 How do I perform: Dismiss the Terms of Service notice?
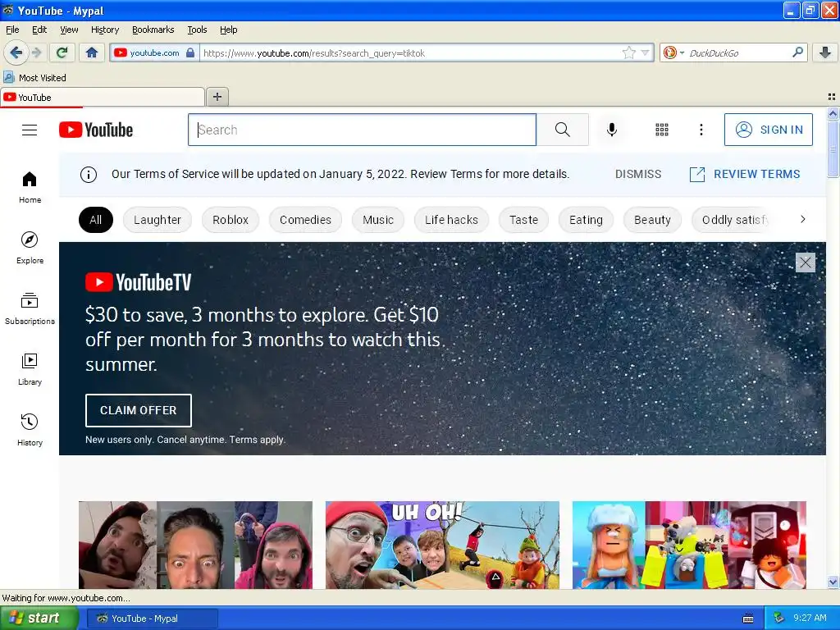(638, 174)
